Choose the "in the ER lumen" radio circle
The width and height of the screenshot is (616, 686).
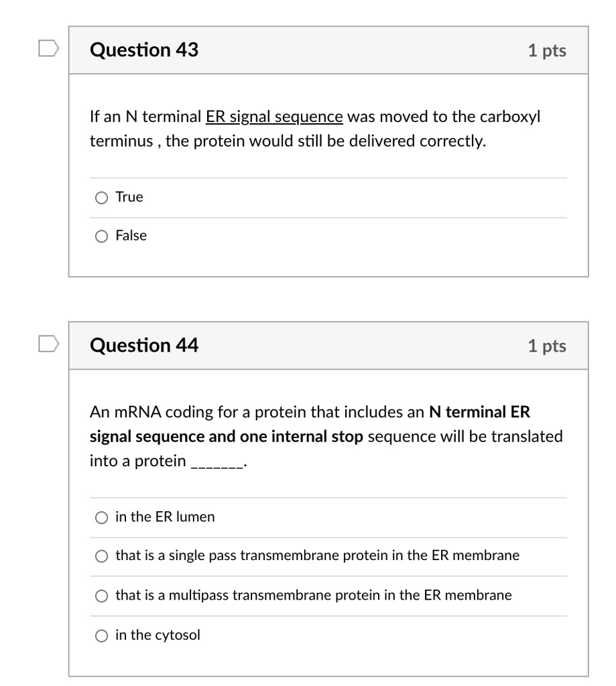[x=102, y=518]
